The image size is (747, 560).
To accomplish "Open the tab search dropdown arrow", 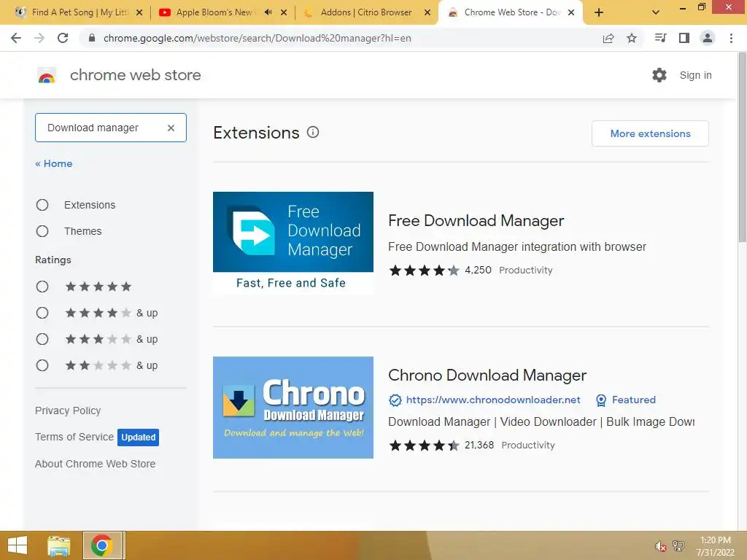I will pos(656,12).
